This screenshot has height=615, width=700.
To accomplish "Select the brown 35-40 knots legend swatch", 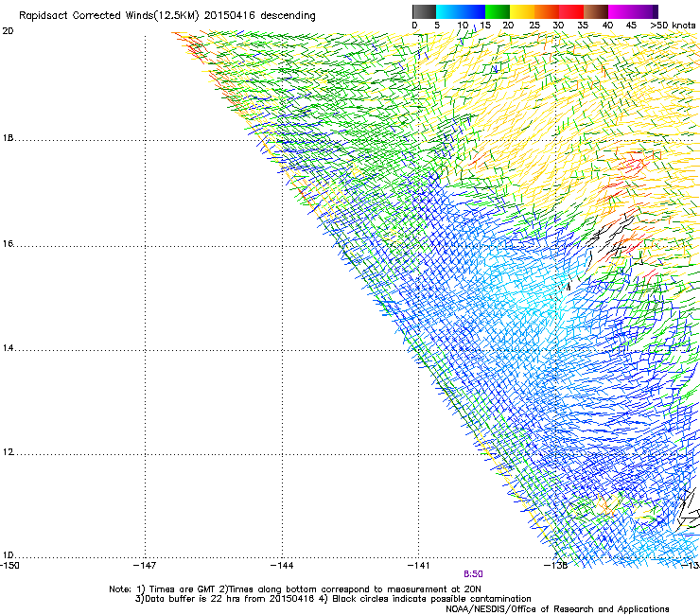I will [596, 11].
